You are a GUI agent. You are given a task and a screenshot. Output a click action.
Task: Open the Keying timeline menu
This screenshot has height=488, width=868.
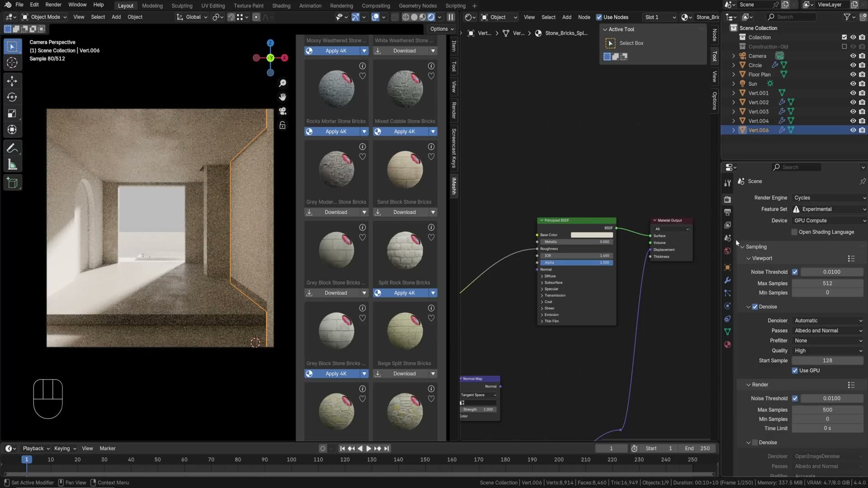click(x=65, y=449)
